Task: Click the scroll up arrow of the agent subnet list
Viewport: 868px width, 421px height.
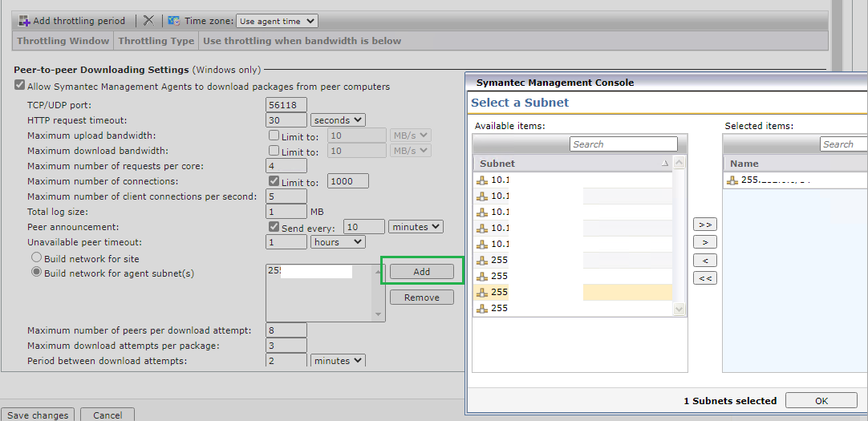Action: coord(379,271)
